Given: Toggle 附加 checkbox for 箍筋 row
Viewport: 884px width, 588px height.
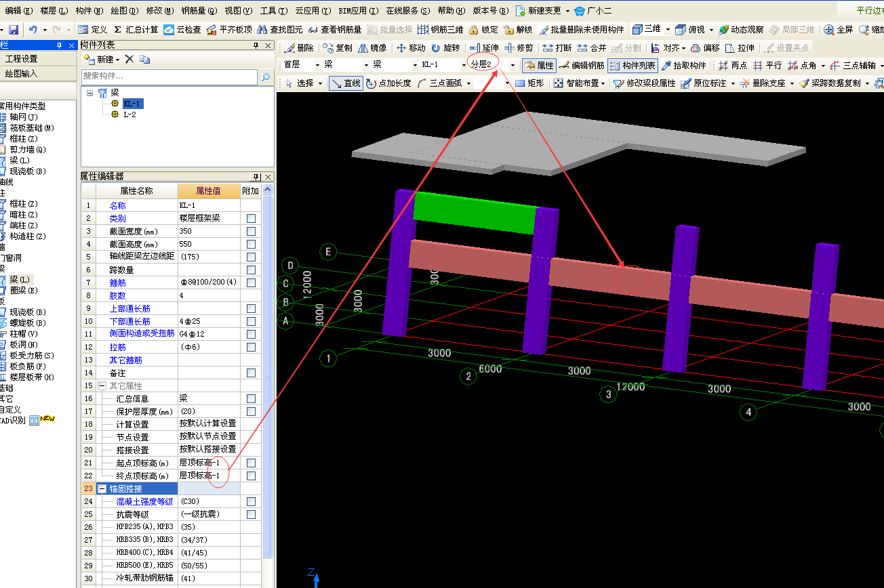Looking at the screenshot, I should (251, 282).
